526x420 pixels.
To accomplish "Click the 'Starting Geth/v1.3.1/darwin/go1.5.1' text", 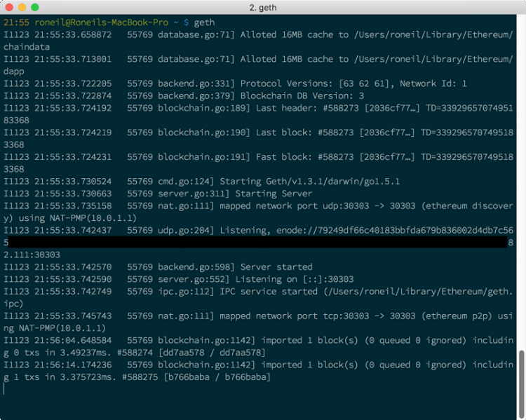I will (x=309, y=182).
